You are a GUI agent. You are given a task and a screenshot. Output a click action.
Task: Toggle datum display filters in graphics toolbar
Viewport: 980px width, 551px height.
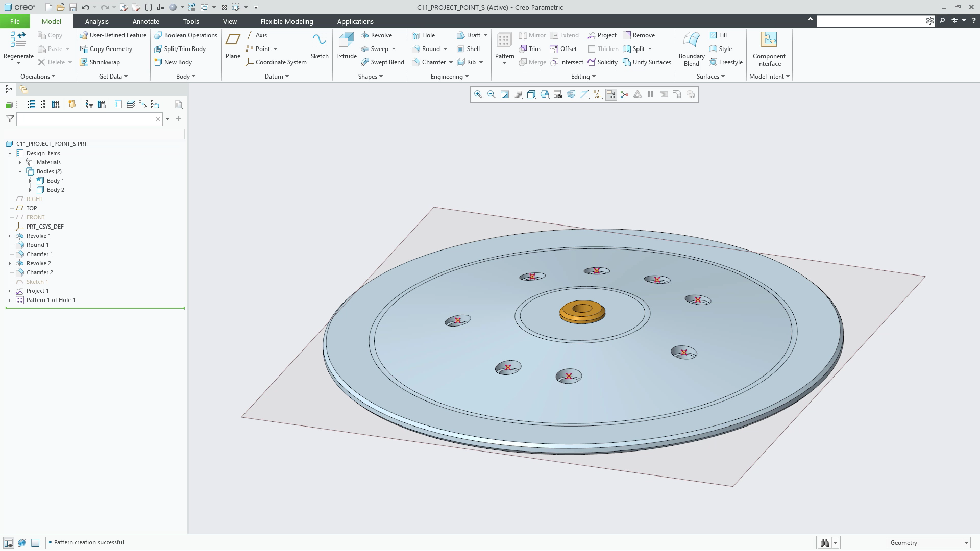tap(597, 94)
